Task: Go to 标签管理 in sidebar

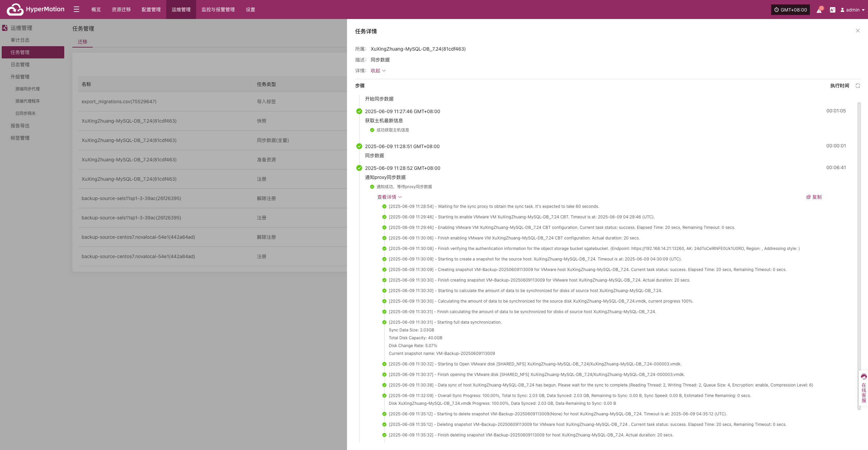Action: 33,138
